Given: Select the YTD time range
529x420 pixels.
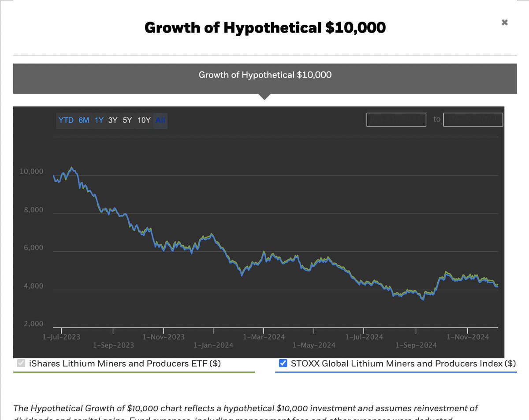Looking at the screenshot, I should tap(66, 120).
